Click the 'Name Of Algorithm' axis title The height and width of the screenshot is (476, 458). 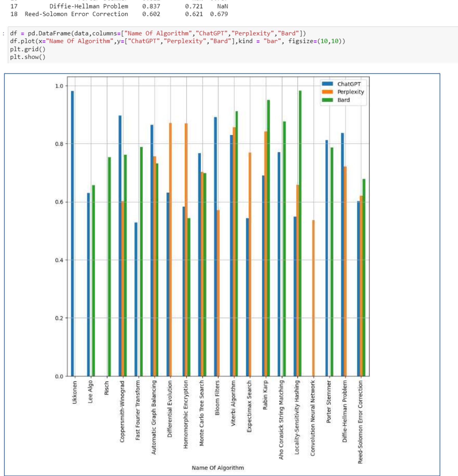pyautogui.click(x=218, y=468)
